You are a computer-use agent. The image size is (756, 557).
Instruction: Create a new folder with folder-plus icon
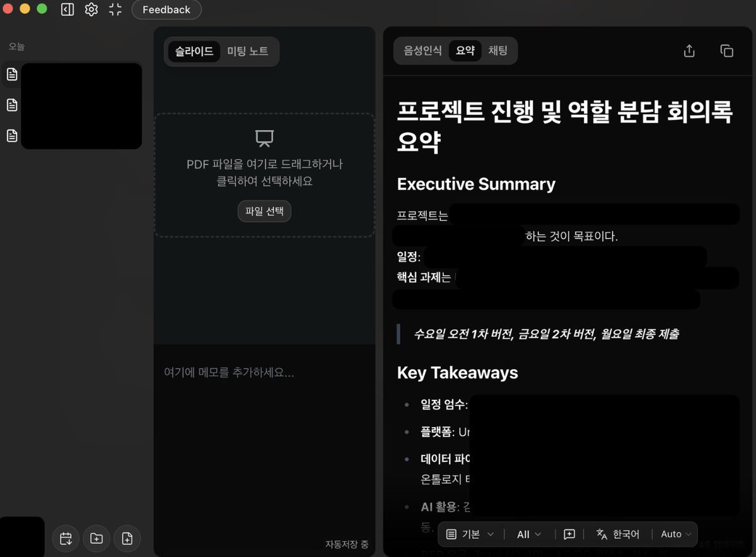[96, 538]
